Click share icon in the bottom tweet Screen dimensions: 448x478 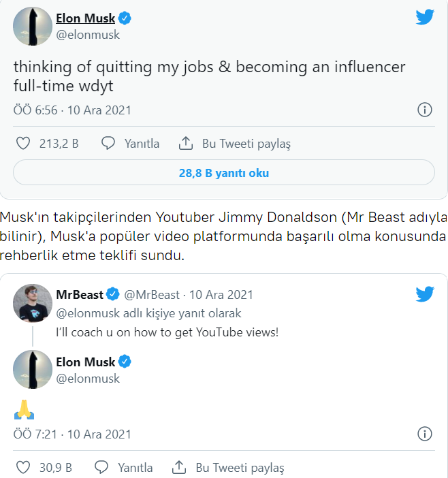point(179,468)
